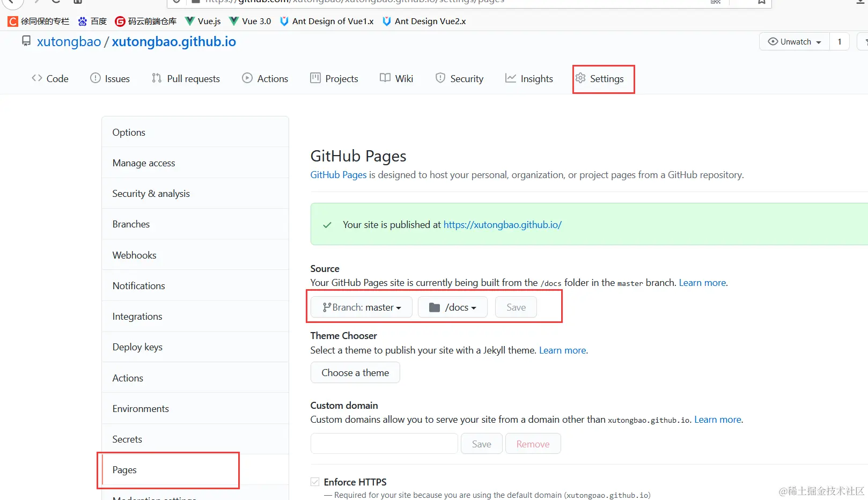
Task: Click the Actions play icon
Action: point(247,78)
